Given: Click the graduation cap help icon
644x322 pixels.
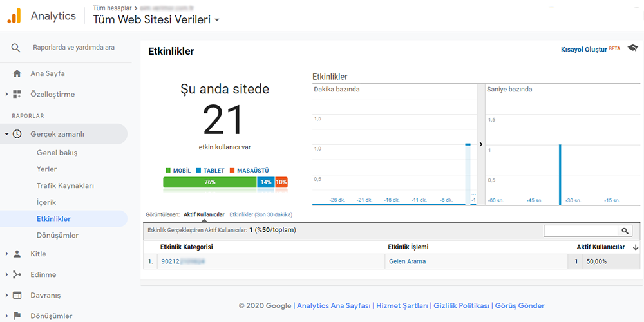Looking at the screenshot, I should click(x=632, y=48).
